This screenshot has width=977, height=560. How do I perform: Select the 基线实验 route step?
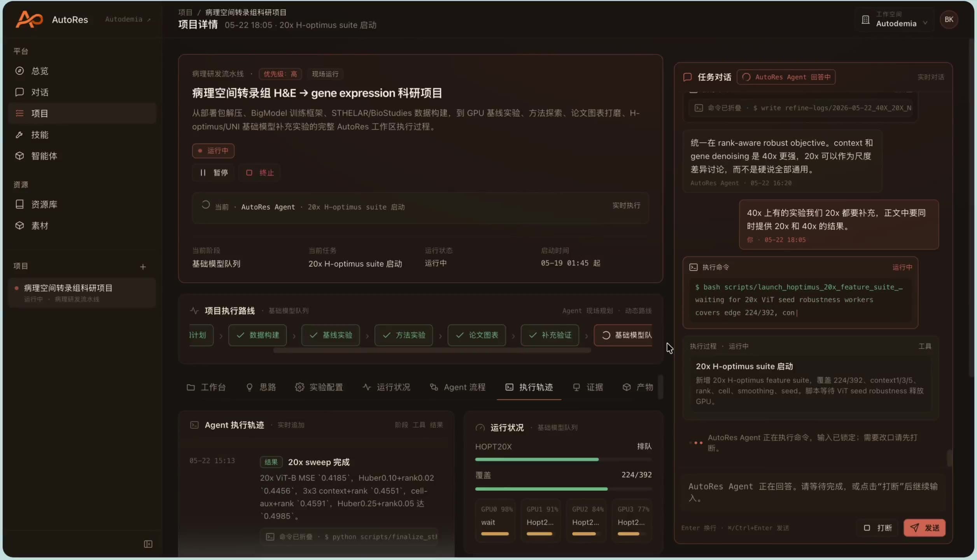[331, 335]
